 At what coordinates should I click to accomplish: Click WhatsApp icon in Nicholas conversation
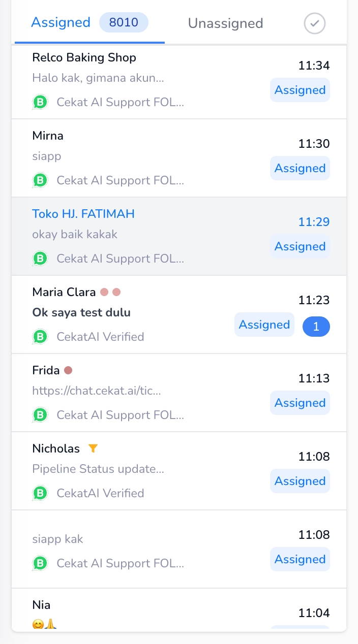tap(40, 494)
